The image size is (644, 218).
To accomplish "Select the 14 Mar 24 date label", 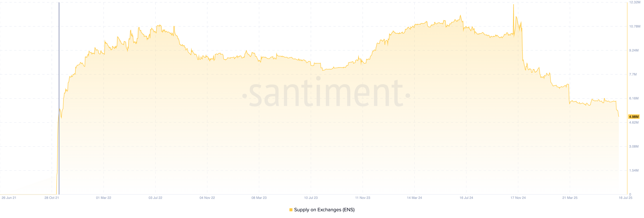I will 414,198.
